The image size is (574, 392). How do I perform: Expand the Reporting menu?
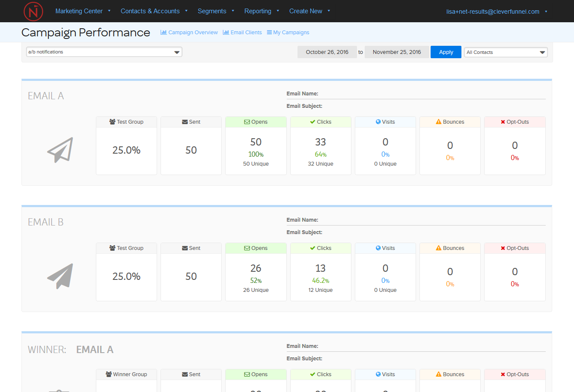[x=262, y=11]
